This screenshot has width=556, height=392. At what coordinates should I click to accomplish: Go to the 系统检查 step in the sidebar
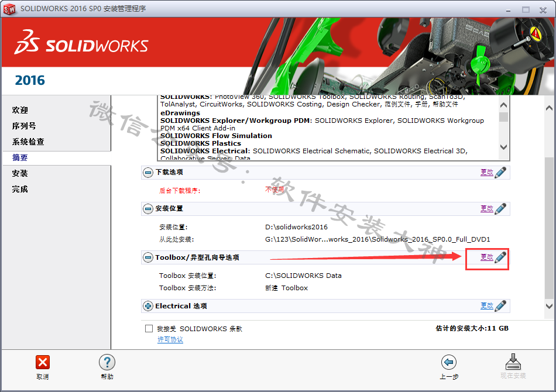click(28, 142)
